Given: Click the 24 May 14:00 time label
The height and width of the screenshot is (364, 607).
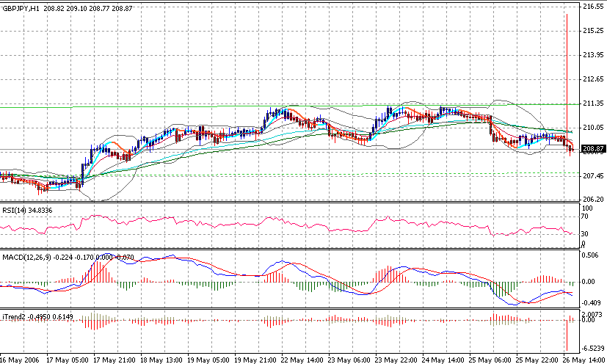Looking at the screenshot, I should pyautogui.click(x=443, y=360).
